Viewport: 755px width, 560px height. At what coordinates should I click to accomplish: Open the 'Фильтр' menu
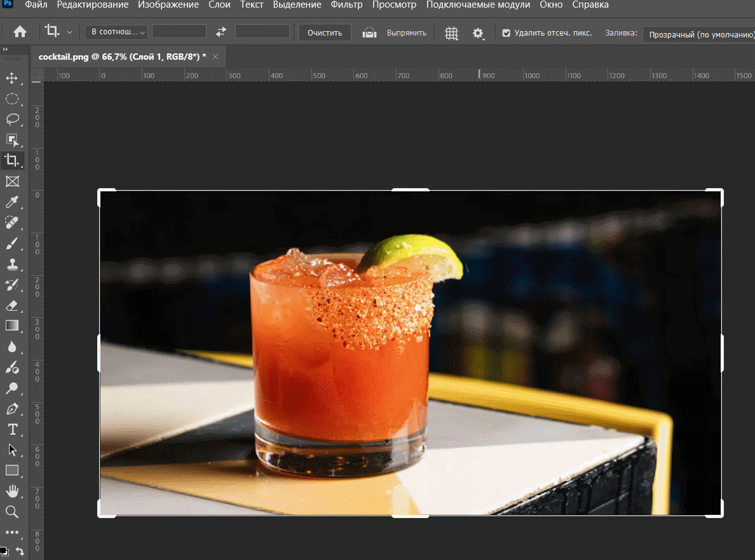pyautogui.click(x=346, y=5)
